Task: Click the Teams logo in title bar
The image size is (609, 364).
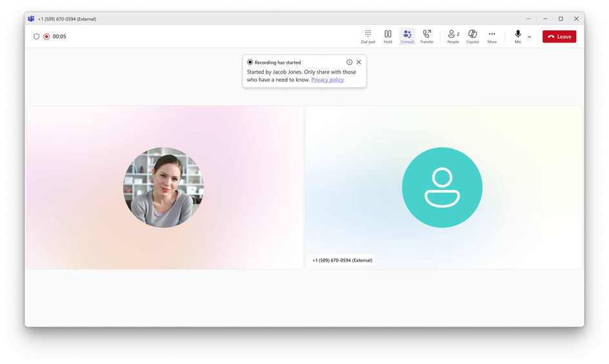Action: pyautogui.click(x=31, y=19)
